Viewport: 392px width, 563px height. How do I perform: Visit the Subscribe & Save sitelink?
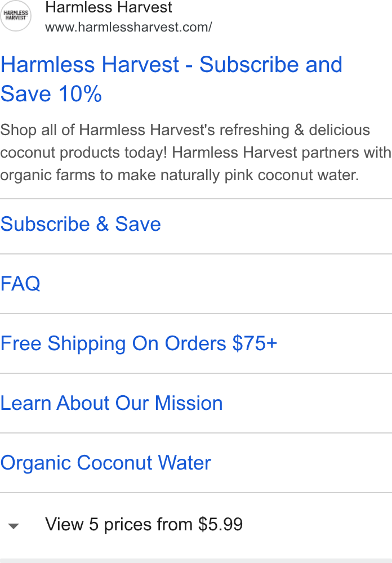pos(81,224)
